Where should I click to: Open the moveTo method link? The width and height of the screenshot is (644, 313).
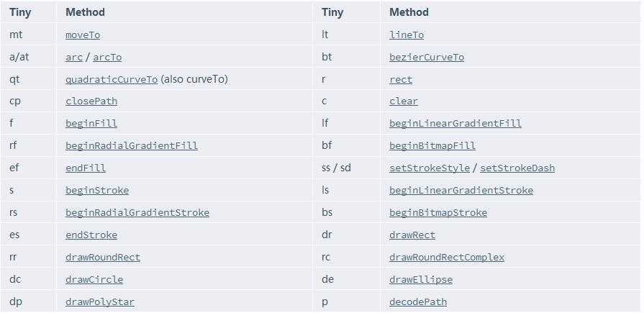click(x=83, y=35)
